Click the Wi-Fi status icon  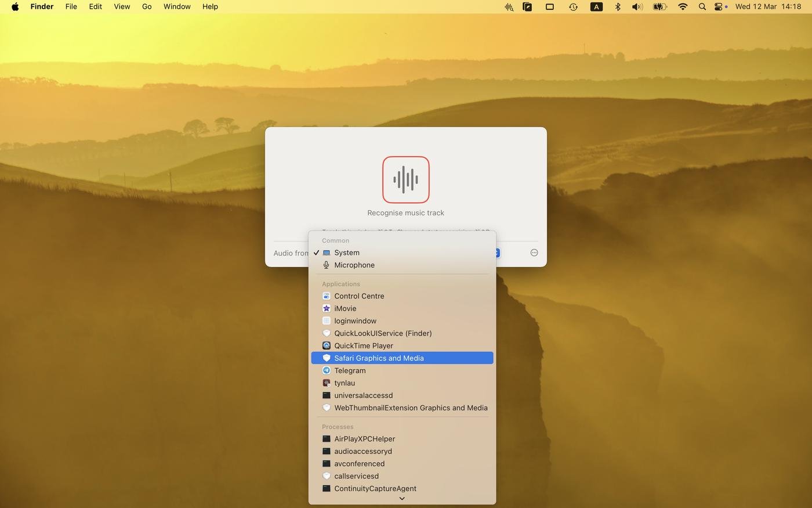pyautogui.click(x=683, y=7)
